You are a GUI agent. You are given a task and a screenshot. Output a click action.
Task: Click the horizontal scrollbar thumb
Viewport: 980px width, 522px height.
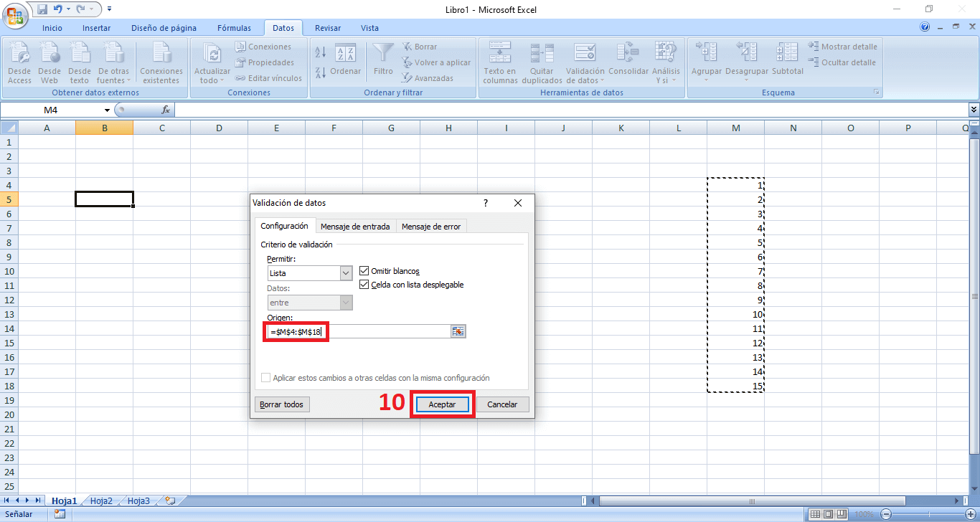[x=752, y=500]
